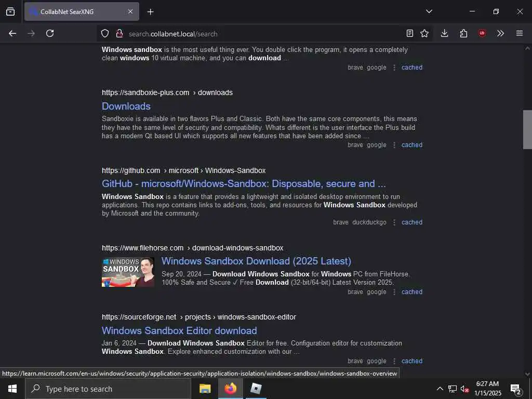This screenshot has height=399, width=532.
Task: Click the muted volume tray icon
Action: click(464, 389)
